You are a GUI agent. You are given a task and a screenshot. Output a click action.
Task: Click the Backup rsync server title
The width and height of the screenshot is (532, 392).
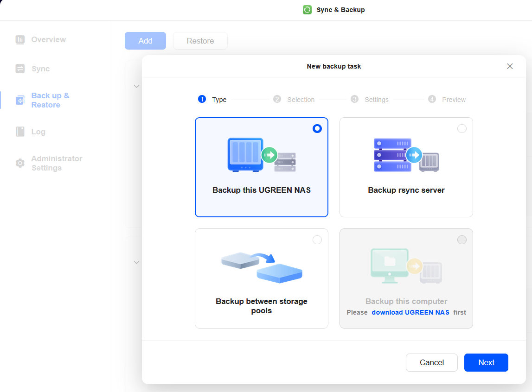click(406, 190)
